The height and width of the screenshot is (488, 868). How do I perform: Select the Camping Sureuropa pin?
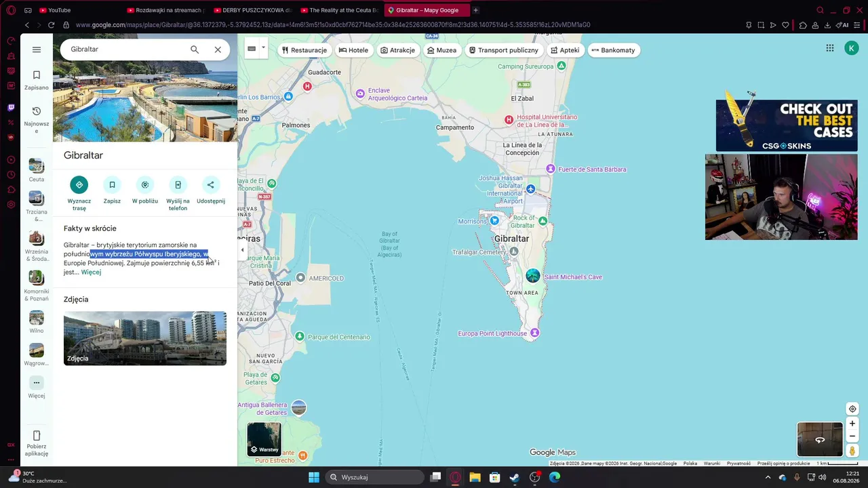tap(561, 66)
